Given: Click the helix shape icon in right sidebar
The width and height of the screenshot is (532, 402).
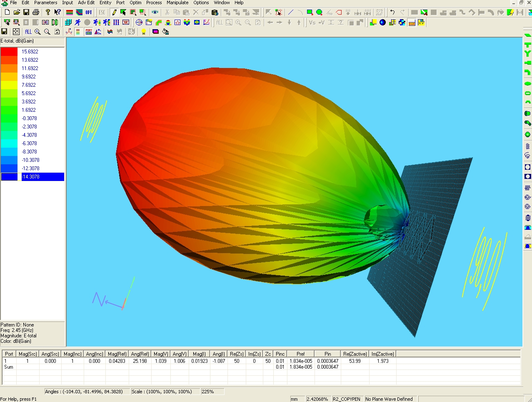Looking at the screenshot, I should point(527,146).
